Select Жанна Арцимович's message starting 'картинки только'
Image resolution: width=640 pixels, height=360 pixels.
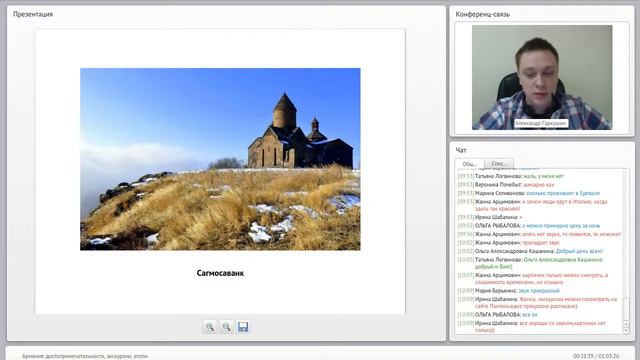click(x=533, y=278)
